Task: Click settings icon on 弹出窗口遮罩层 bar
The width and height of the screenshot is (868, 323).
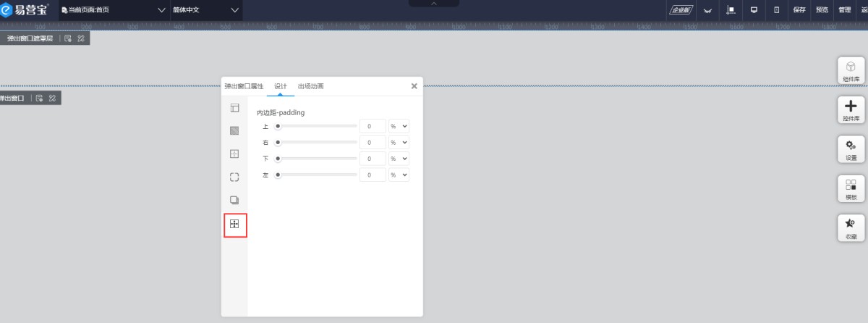Action: (67, 38)
